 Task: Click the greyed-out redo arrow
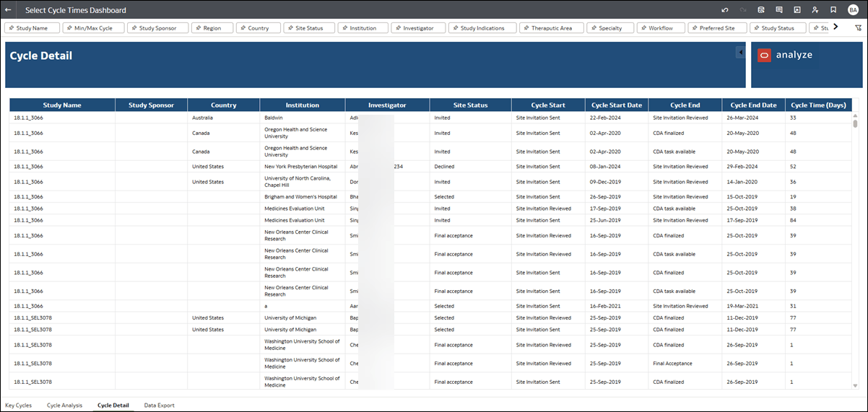coord(743,10)
